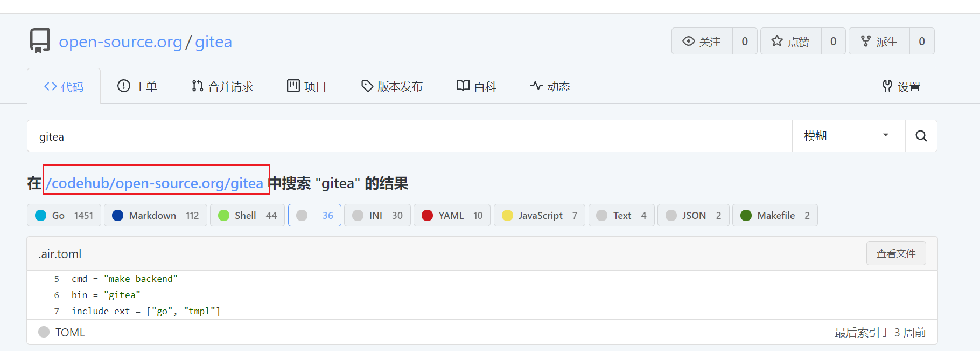The width and height of the screenshot is (980, 351).
Task: Filter results by YAML language
Action: click(452, 215)
